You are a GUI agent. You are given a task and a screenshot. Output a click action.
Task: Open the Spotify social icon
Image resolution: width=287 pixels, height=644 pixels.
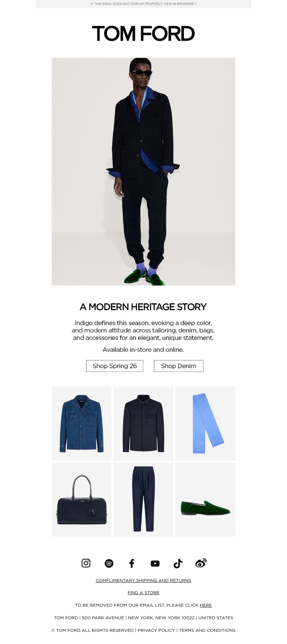coord(109,563)
